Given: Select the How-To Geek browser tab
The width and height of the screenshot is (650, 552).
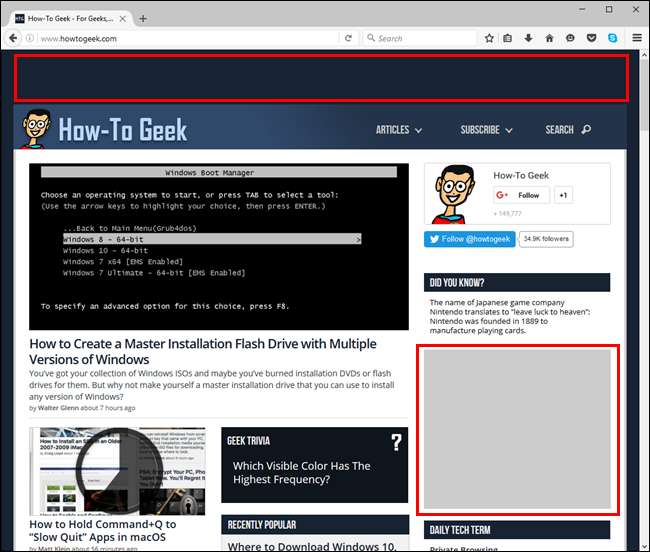Looking at the screenshot, I should (x=68, y=18).
